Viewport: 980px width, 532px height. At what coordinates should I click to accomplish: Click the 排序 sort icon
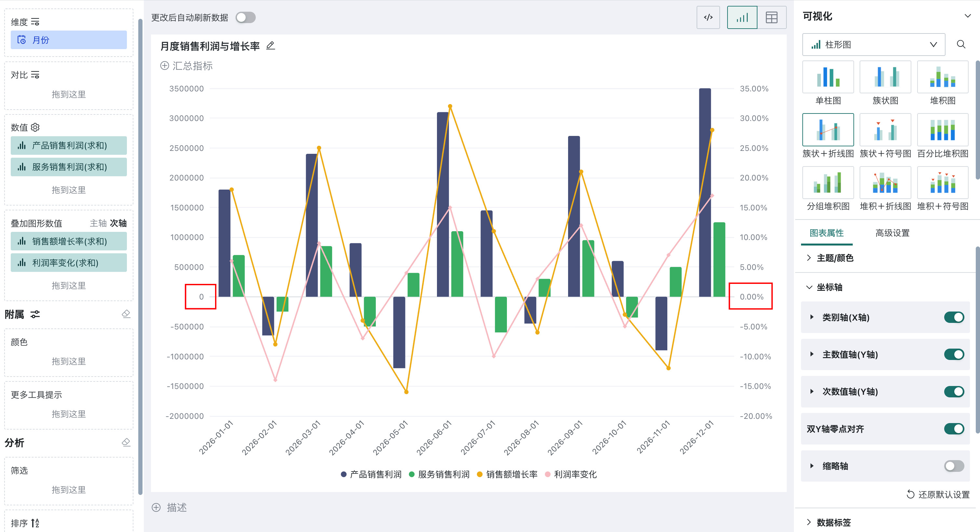click(x=35, y=523)
